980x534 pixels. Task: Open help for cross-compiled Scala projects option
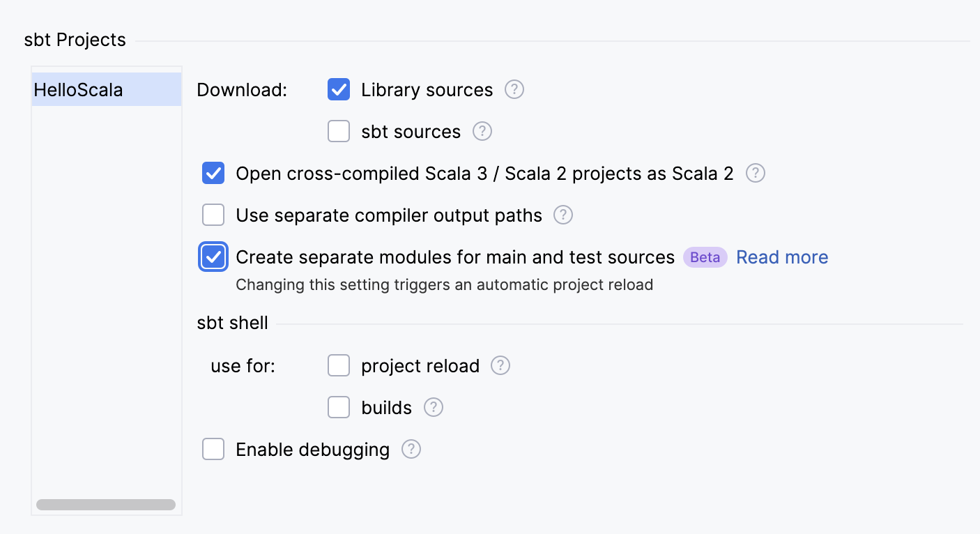pyautogui.click(x=756, y=174)
